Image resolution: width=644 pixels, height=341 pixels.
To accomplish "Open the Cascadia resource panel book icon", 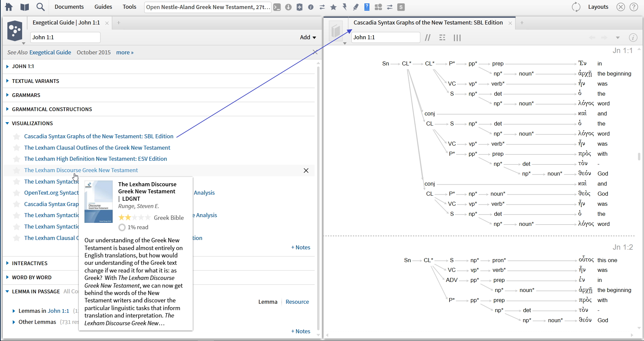I will tap(336, 31).
